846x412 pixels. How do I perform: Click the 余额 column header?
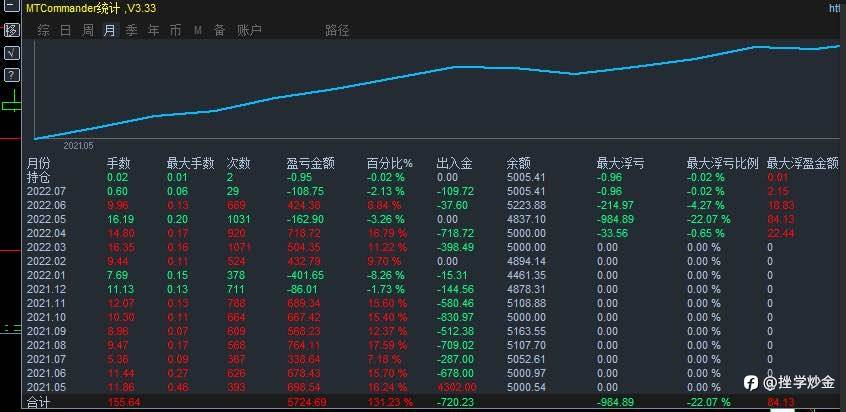click(x=518, y=163)
